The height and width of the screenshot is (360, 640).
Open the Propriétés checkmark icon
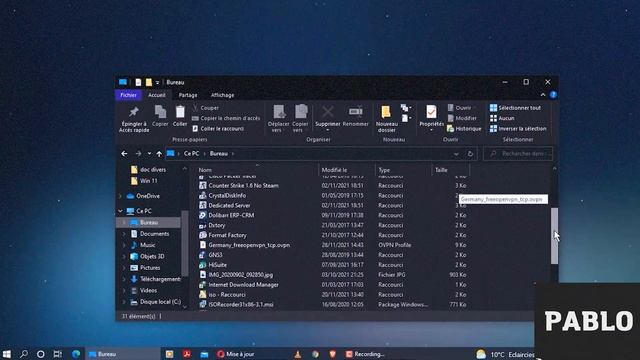coord(431,111)
